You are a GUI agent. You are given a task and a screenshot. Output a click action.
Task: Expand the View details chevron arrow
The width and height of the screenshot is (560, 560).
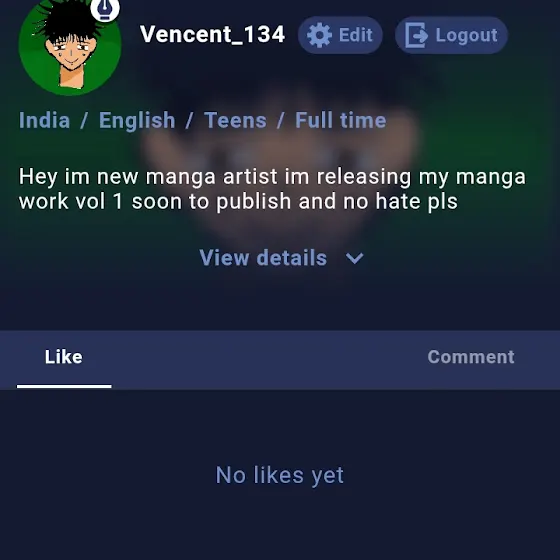355,258
